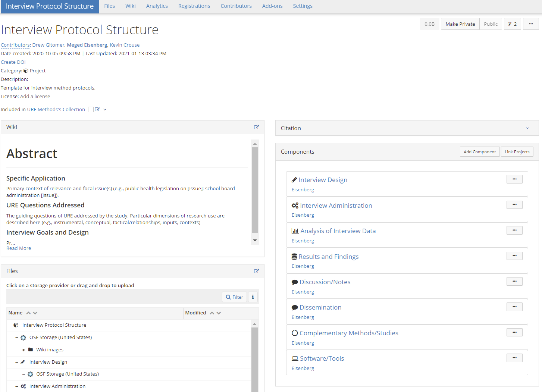This screenshot has height=392, width=542.
Task: Click gears icon beside Interview Administration component
Action: point(295,206)
